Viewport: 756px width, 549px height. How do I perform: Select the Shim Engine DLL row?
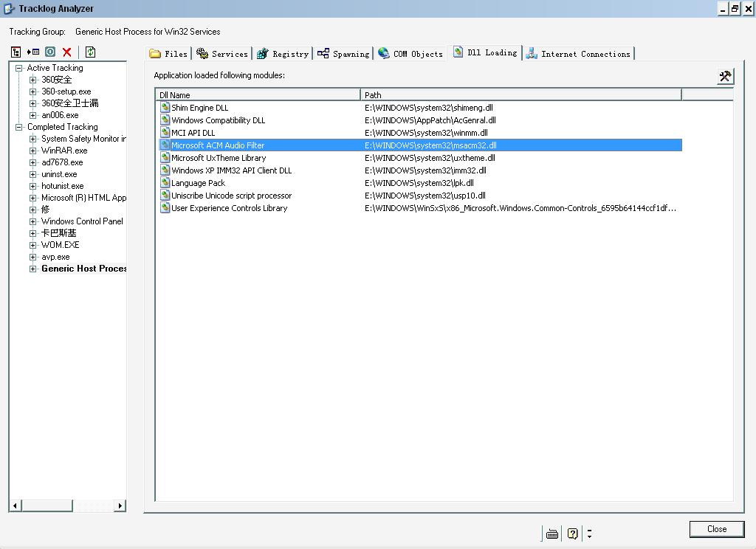pos(199,108)
